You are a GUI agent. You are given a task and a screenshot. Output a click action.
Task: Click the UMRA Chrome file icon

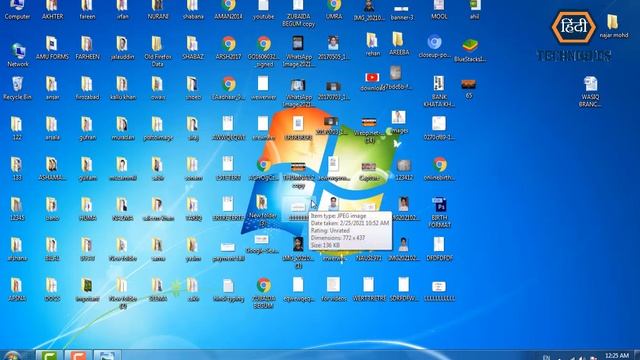coord(334,10)
